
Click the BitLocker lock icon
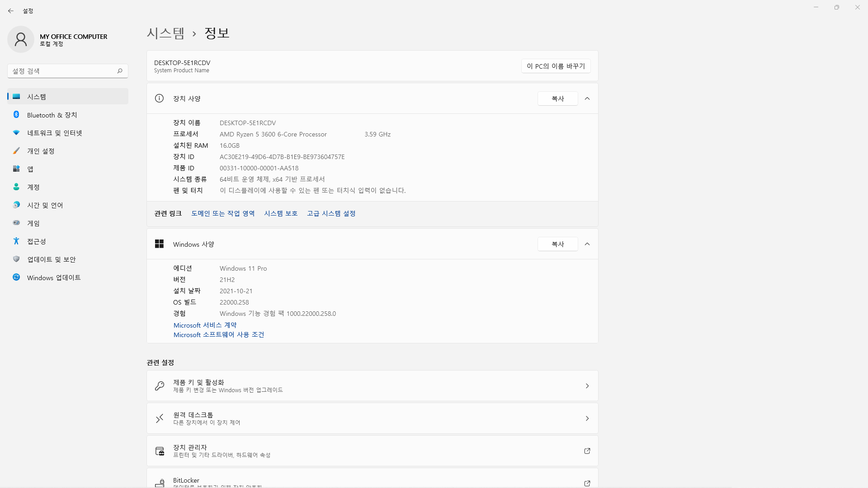click(x=160, y=483)
